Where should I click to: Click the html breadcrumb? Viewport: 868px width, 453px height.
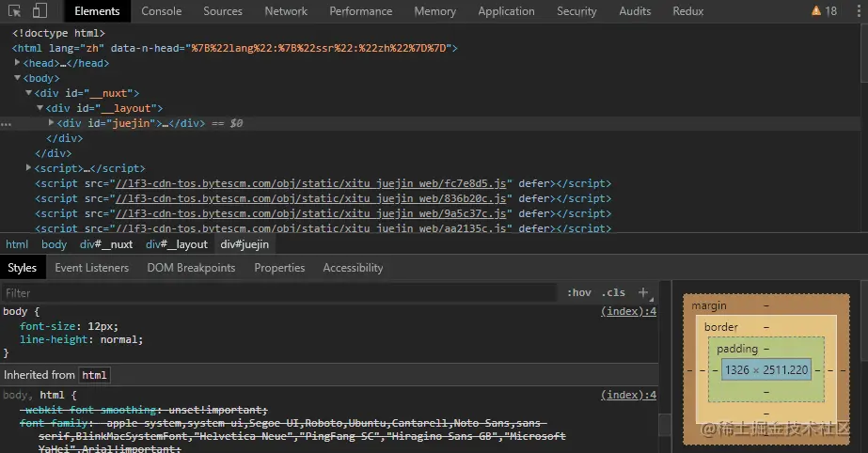point(17,244)
